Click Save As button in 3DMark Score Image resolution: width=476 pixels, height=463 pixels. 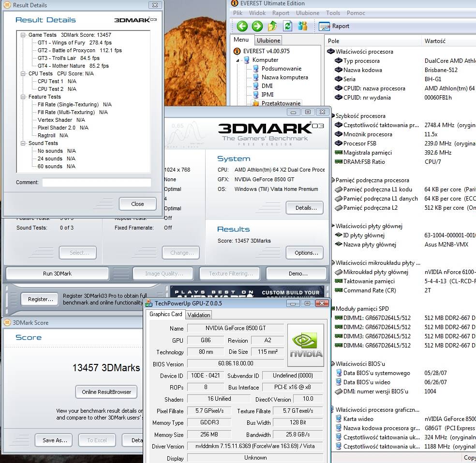[x=54, y=440]
